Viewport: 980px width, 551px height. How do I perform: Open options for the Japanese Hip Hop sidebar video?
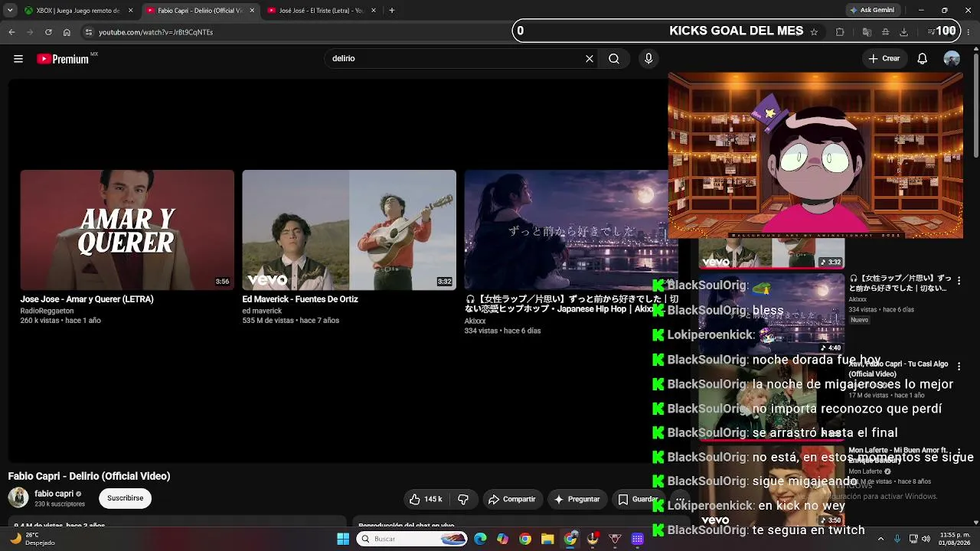[x=959, y=281]
